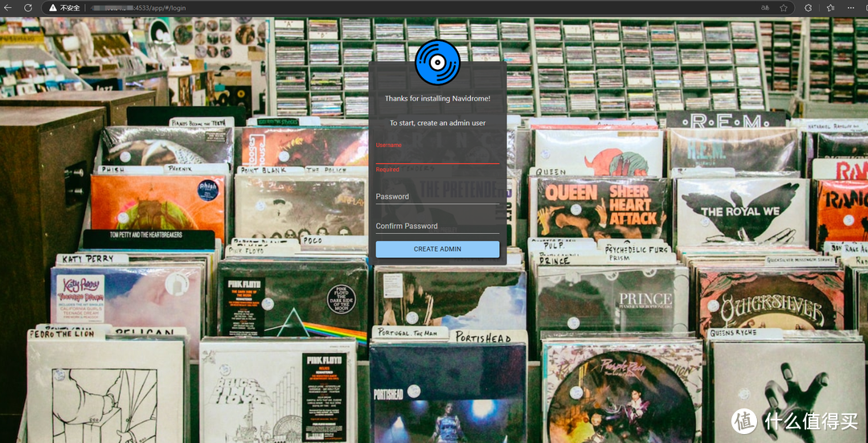Screen dimensions: 868x443
Task: Add this page to favorites with star
Action: pyautogui.click(x=784, y=8)
